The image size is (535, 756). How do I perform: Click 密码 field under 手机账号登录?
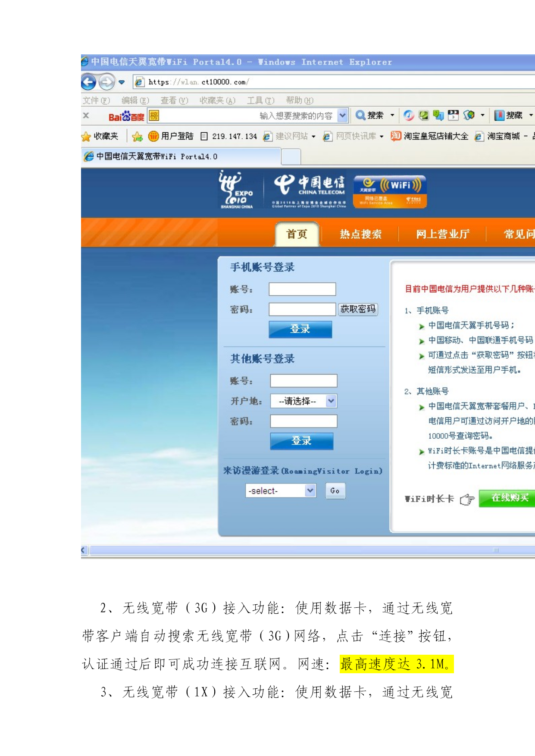[x=302, y=309]
